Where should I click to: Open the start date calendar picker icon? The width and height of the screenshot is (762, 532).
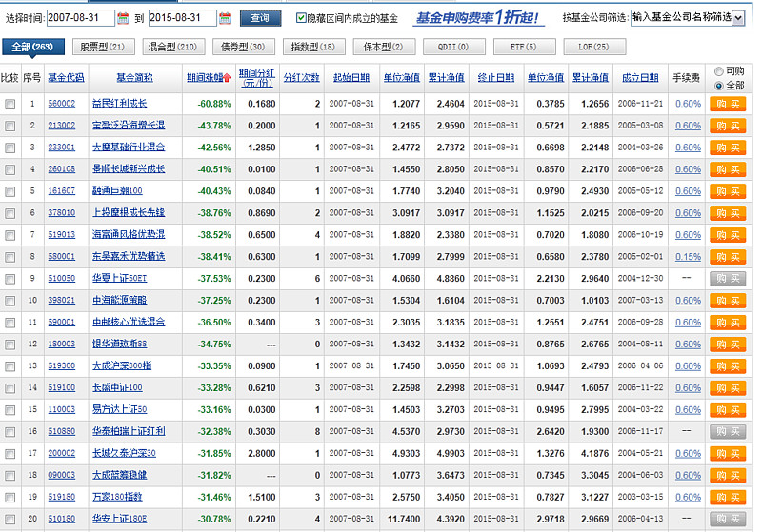pos(123,18)
